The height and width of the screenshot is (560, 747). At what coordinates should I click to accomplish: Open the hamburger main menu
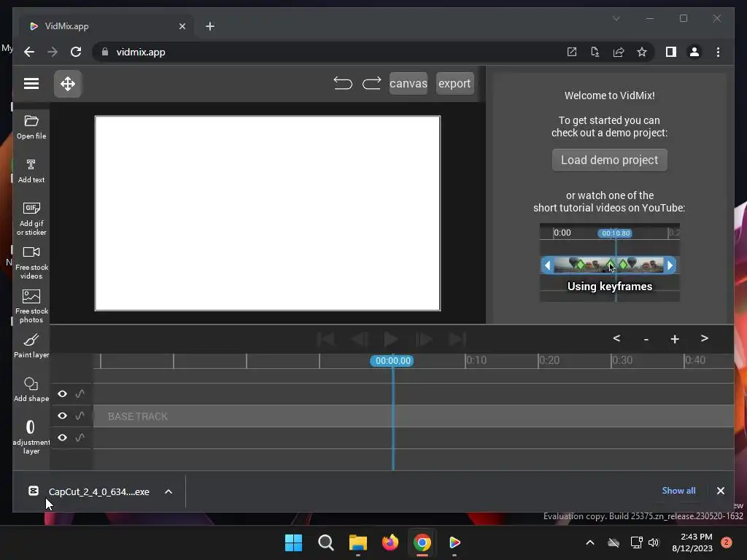[31, 84]
